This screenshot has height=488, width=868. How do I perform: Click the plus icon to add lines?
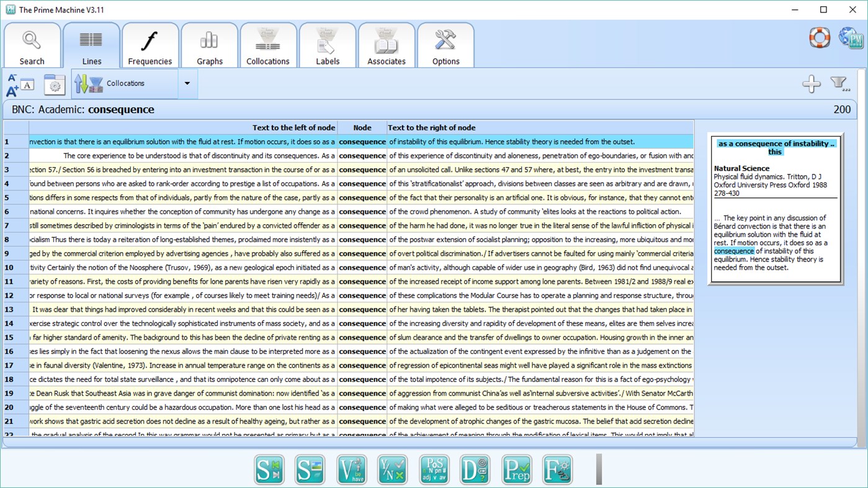click(812, 83)
